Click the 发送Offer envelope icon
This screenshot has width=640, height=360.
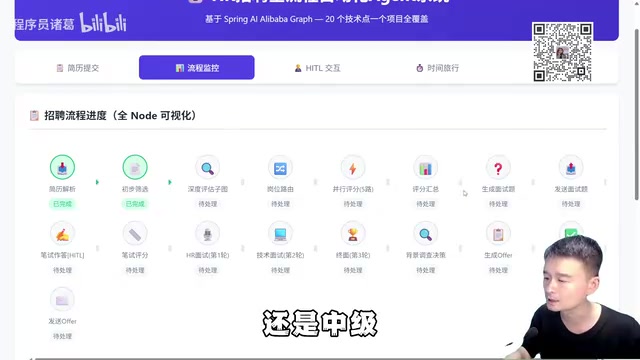[62, 300]
